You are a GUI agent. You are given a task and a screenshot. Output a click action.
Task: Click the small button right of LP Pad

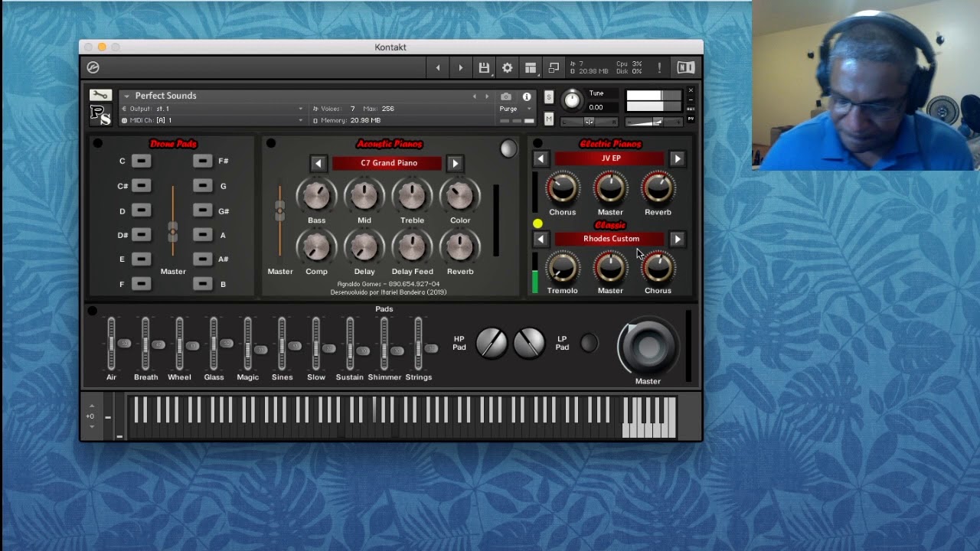[589, 343]
